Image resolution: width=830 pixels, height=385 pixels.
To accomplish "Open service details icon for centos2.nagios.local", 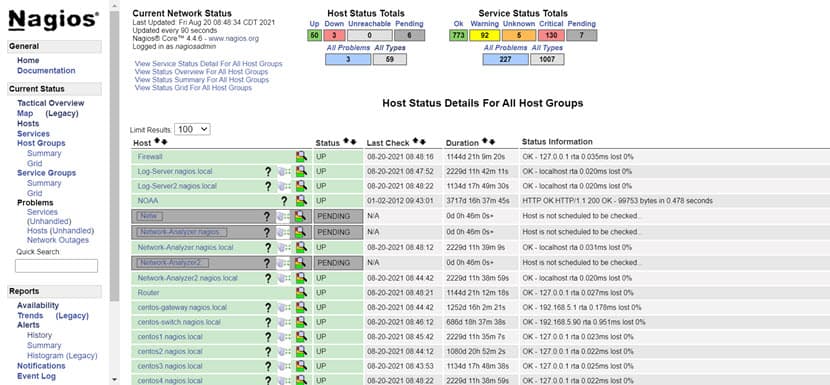I will point(301,351).
